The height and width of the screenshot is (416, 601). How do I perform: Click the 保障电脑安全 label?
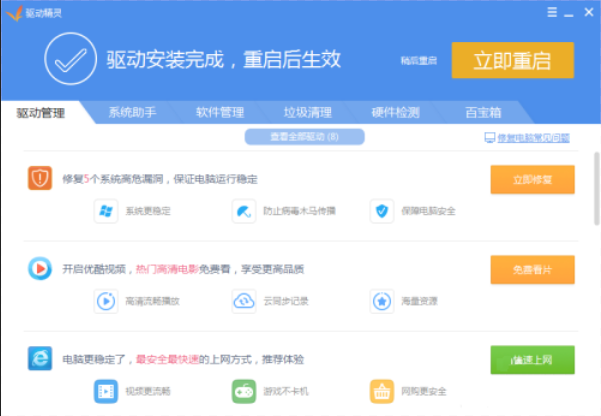coord(428,211)
